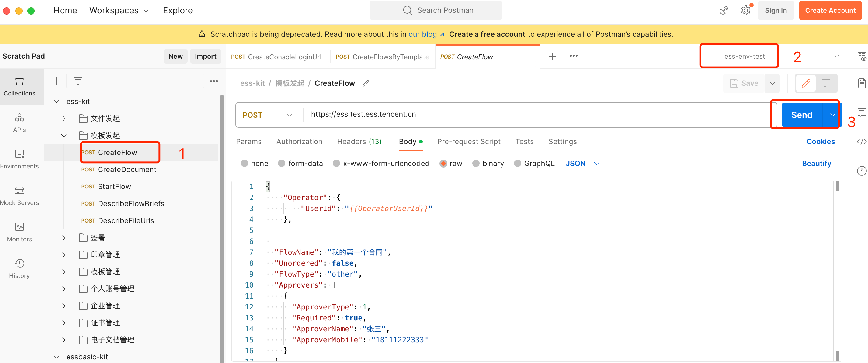The image size is (868, 363).
Task: Expand the 印章管理 folder
Action: coord(64,254)
